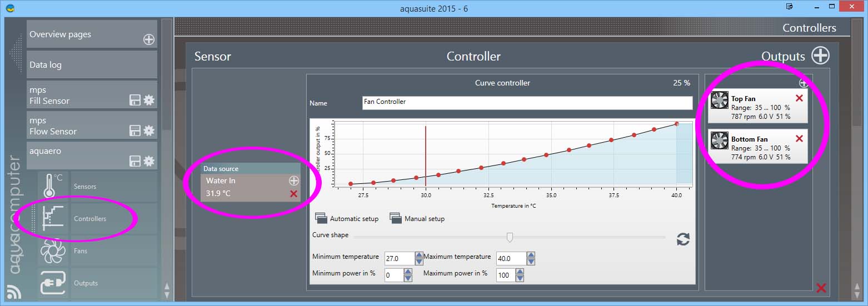
Task: Add a new controller with large plus icon
Action: click(820, 56)
